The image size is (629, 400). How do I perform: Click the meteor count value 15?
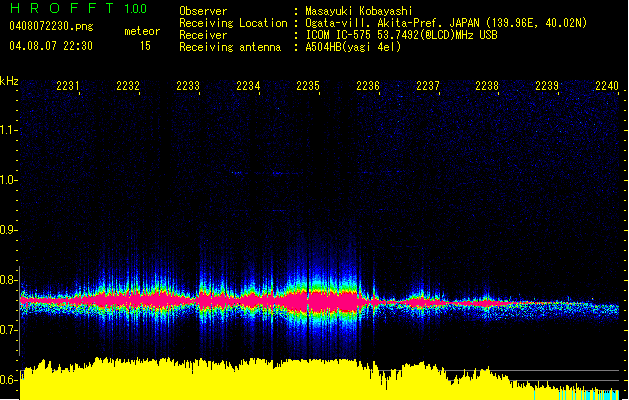(x=145, y=46)
